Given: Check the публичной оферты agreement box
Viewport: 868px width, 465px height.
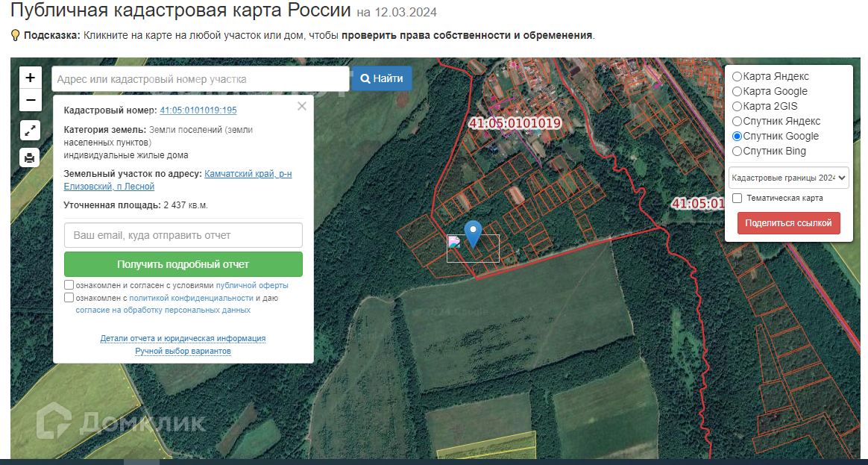Looking at the screenshot, I should pyautogui.click(x=69, y=285).
